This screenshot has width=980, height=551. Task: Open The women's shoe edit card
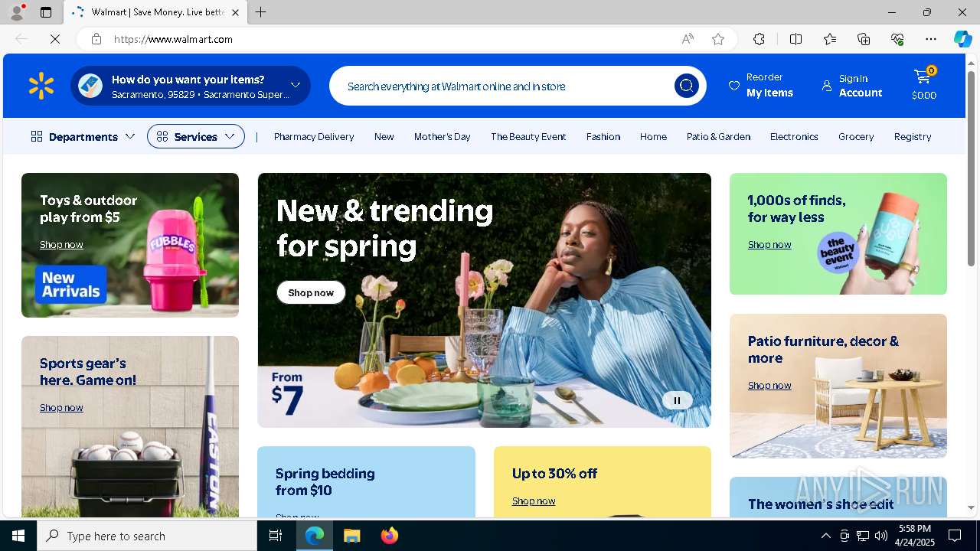coord(838,497)
